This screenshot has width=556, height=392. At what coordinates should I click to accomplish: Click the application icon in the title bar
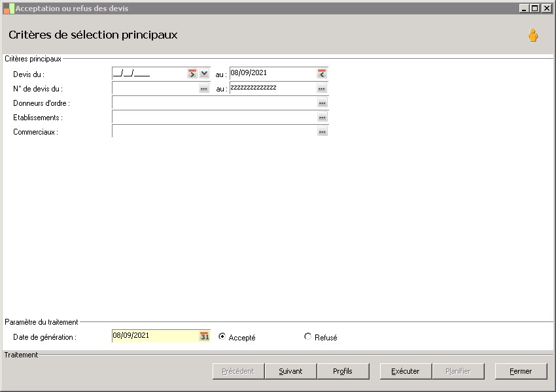9,8
